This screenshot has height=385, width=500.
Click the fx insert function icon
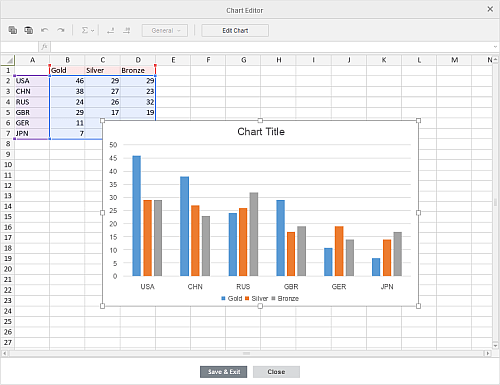coord(44,47)
